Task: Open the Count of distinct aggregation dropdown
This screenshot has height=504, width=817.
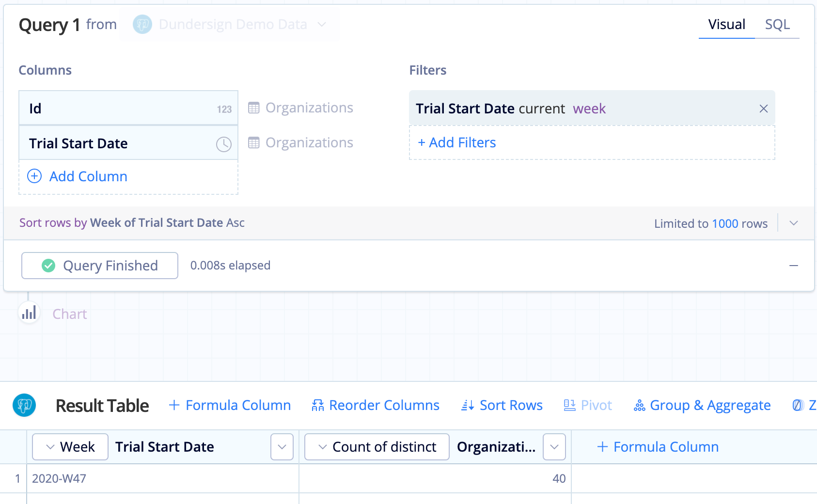Action: click(x=377, y=447)
